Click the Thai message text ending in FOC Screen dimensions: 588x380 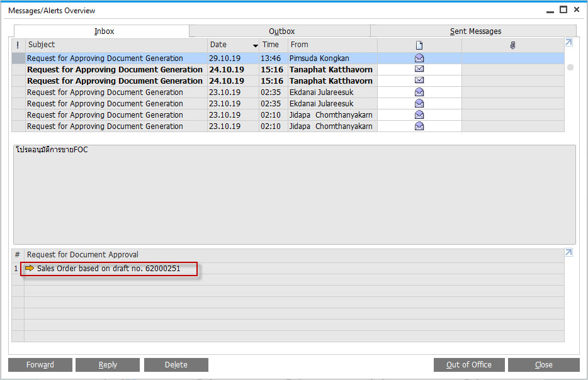pos(52,150)
